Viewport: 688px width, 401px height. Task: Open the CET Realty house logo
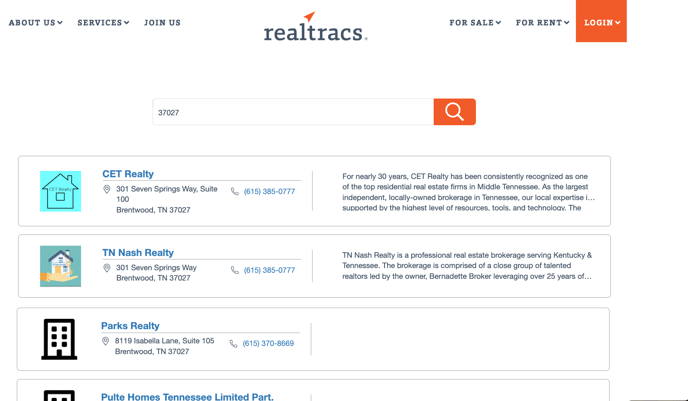coord(61,191)
